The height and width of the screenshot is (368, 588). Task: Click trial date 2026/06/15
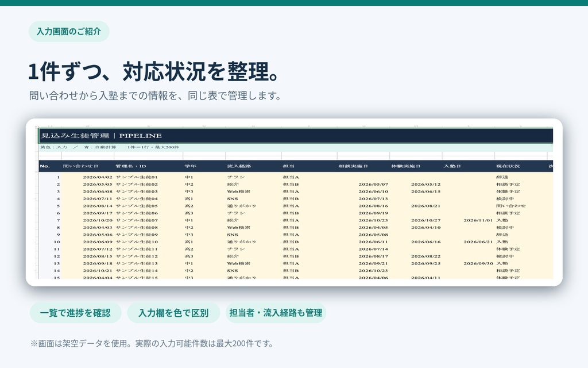(x=425, y=191)
